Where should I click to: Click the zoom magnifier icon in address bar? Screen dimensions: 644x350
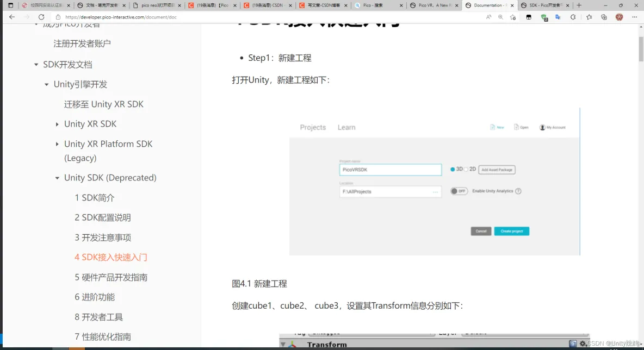(x=500, y=17)
